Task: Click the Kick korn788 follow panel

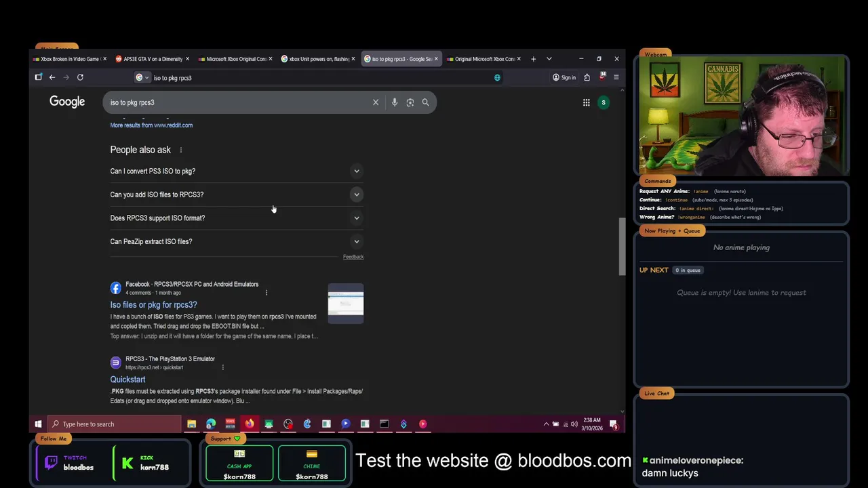Action: [x=151, y=464]
